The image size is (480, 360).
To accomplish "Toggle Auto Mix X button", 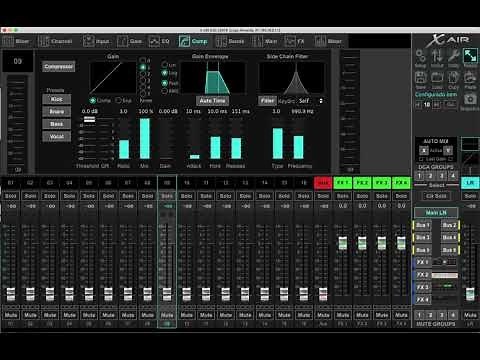I will (x=424, y=151).
